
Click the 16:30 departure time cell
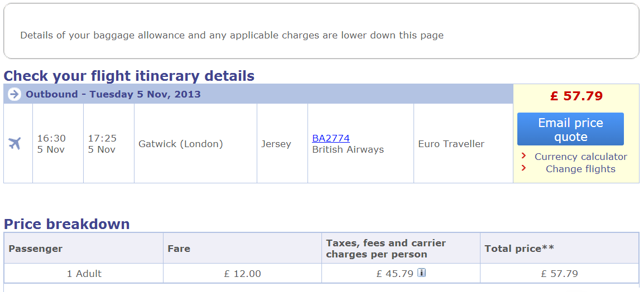pos(51,144)
